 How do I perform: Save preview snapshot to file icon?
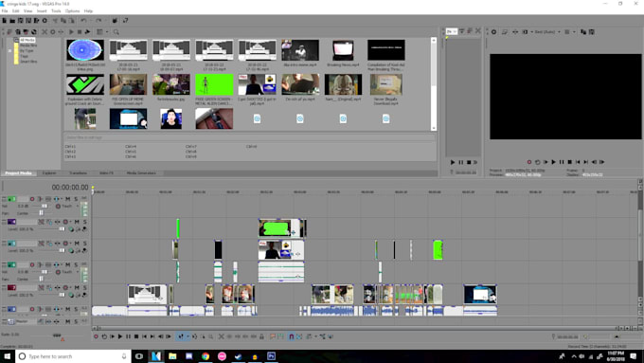591,32
